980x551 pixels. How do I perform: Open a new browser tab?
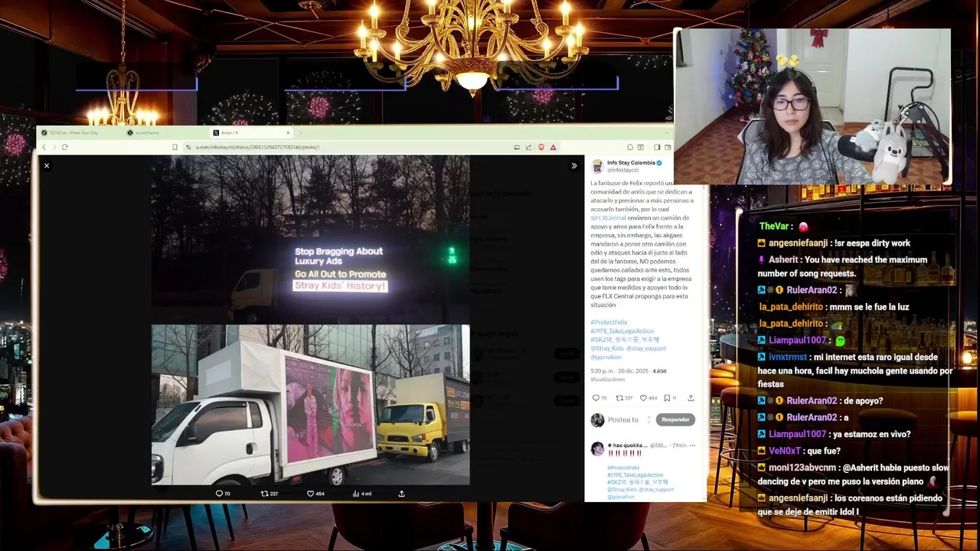300,132
